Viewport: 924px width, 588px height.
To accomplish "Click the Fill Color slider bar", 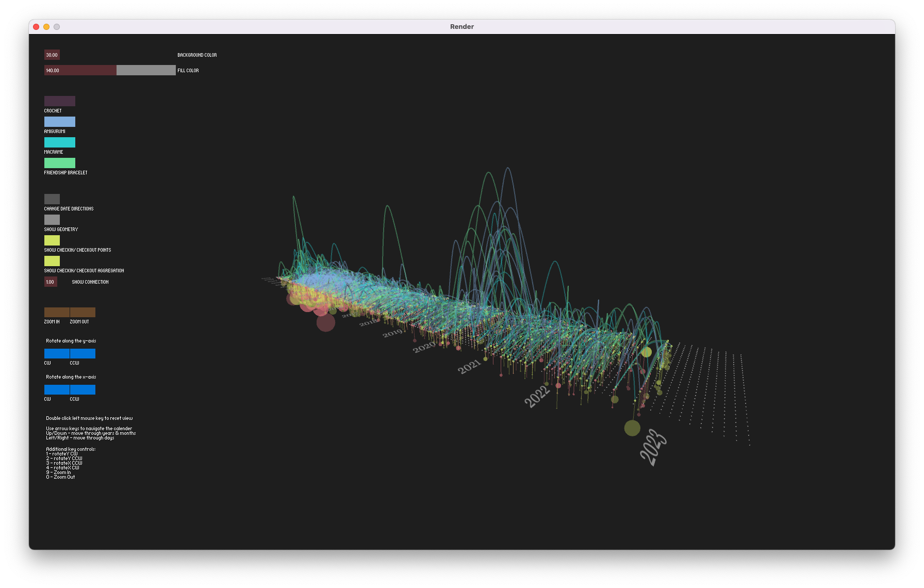I will click(110, 70).
